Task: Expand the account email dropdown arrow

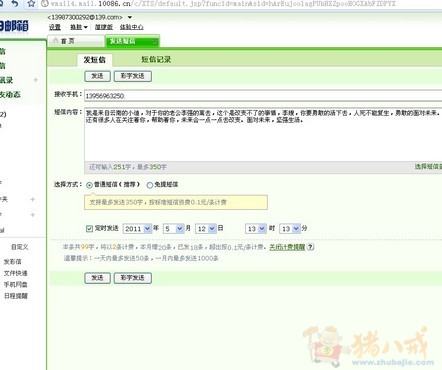Action: (x=130, y=17)
